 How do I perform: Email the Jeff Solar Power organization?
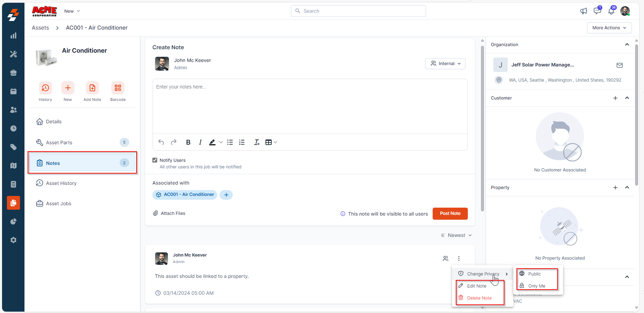(x=620, y=65)
